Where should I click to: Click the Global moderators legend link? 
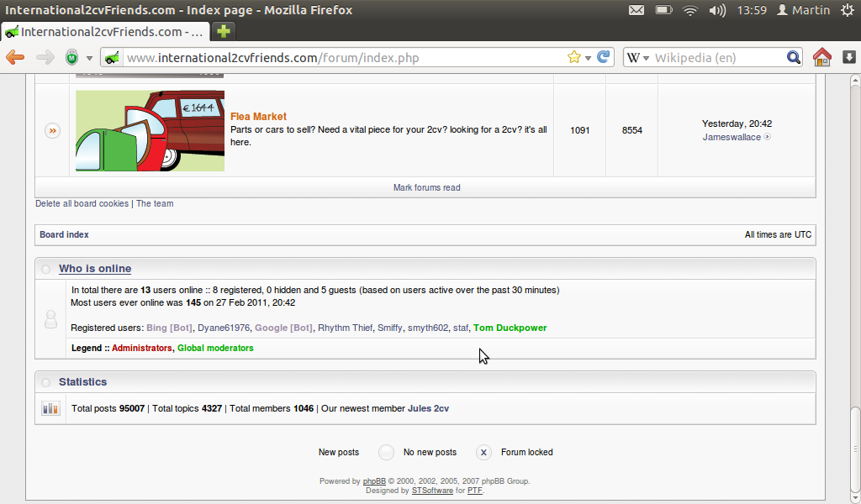(x=215, y=349)
